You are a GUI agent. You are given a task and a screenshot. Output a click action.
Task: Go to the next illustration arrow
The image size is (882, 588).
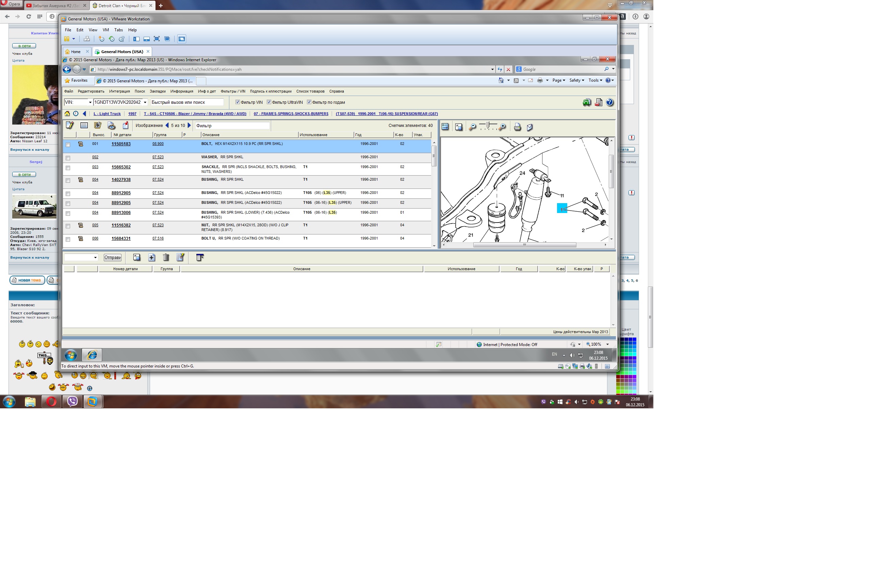(x=190, y=125)
